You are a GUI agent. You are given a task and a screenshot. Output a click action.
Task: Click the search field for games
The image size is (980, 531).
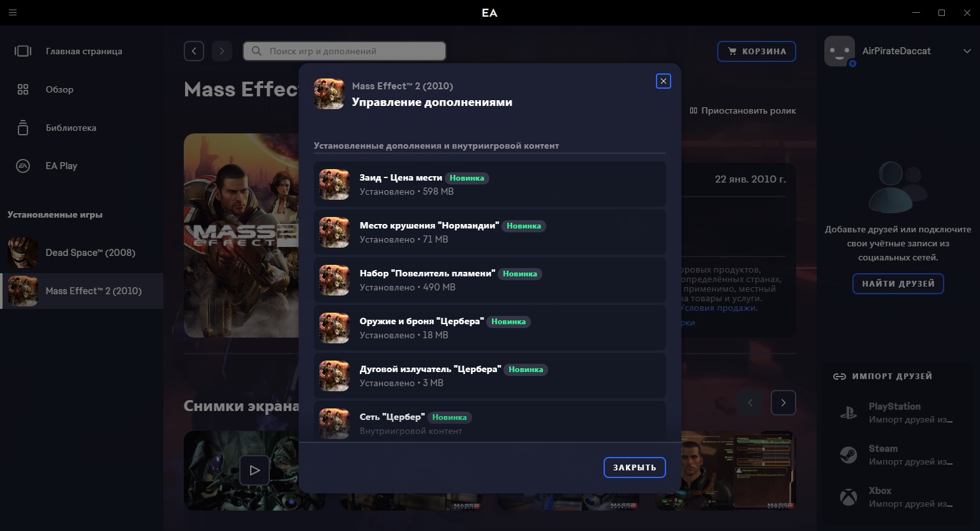pyautogui.click(x=345, y=51)
